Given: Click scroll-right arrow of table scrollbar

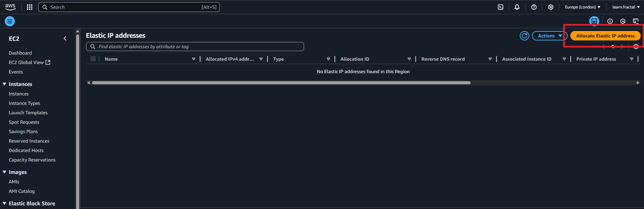Looking at the screenshot, I should [638, 83].
